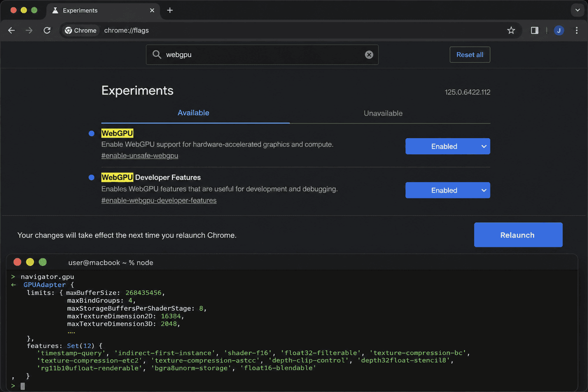The height and width of the screenshot is (392, 588).
Task: Click the terminal title user@macbook ~ % node
Action: (111, 263)
